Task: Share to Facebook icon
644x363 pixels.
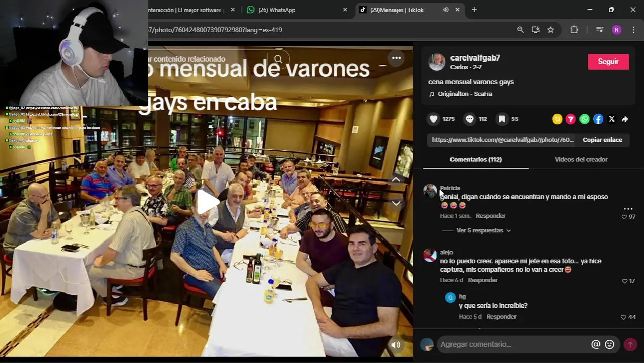Action: pyautogui.click(x=598, y=119)
